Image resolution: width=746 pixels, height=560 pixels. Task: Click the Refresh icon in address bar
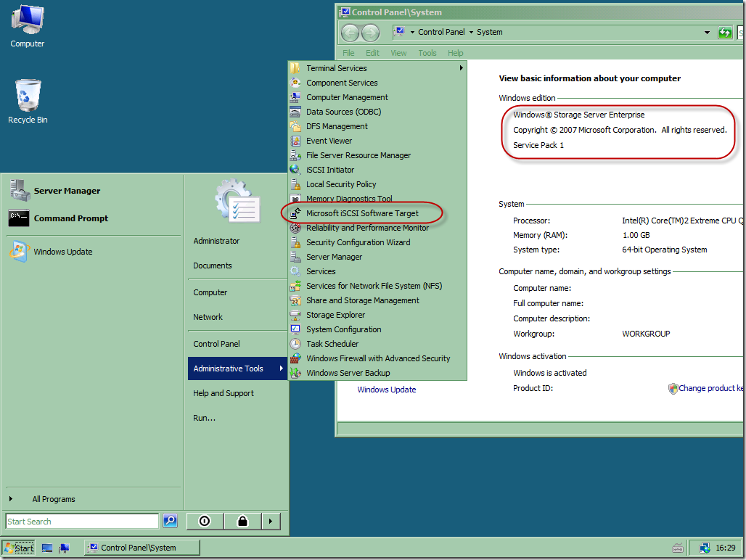pos(724,33)
